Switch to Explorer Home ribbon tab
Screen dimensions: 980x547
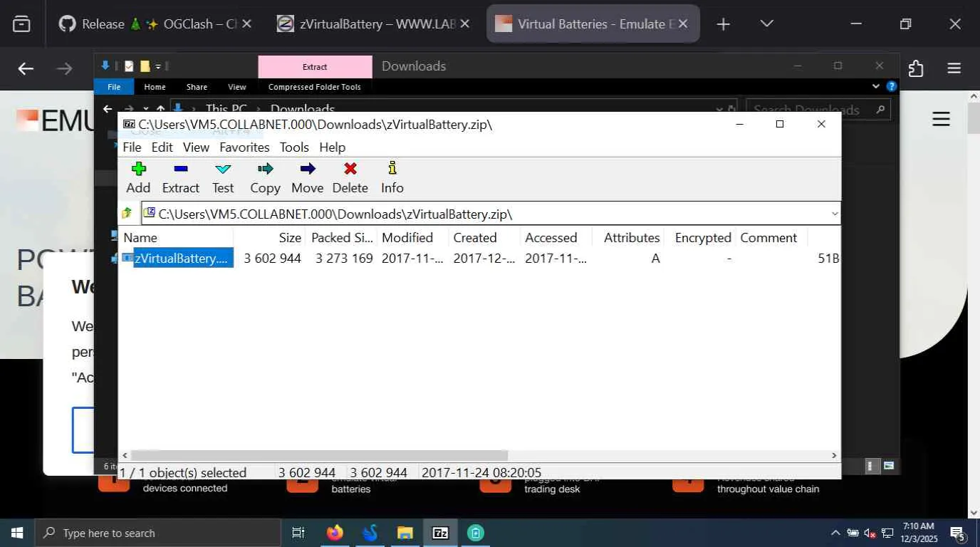tap(155, 87)
